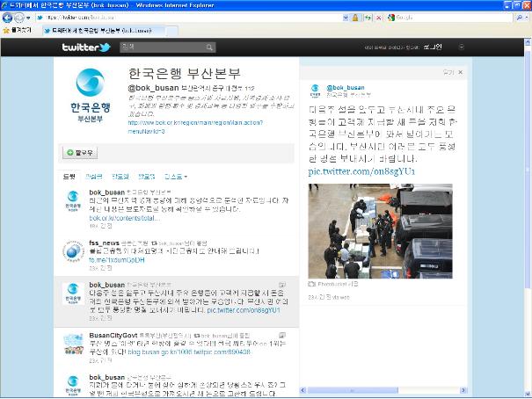Click @bok_busan link in detail panel
Image resolution: width=532 pixels, height=399 pixels.
click(x=346, y=88)
